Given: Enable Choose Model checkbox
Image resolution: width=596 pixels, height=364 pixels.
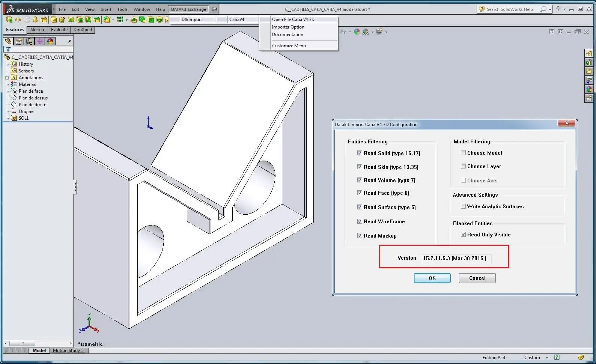Looking at the screenshot, I should [x=463, y=153].
